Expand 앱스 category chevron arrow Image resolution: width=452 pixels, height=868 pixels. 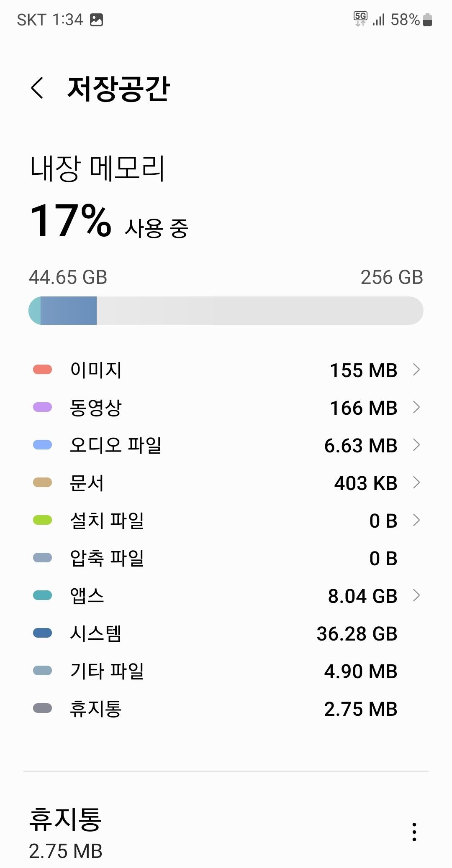coord(416,595)
